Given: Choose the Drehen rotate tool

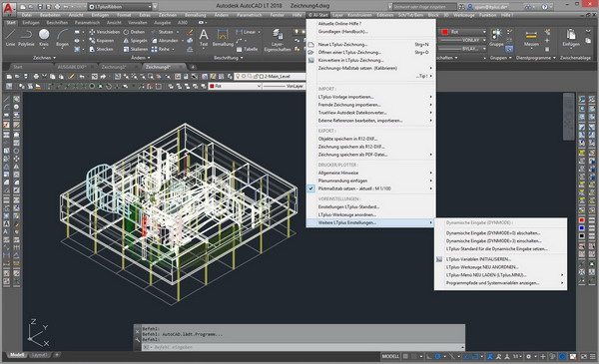Looking at the screenshot, I should 134,32.
